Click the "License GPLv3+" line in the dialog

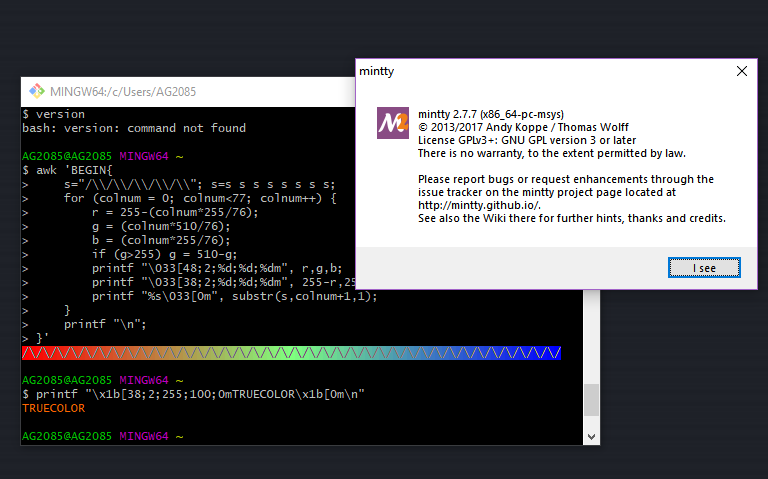(527, 140)
